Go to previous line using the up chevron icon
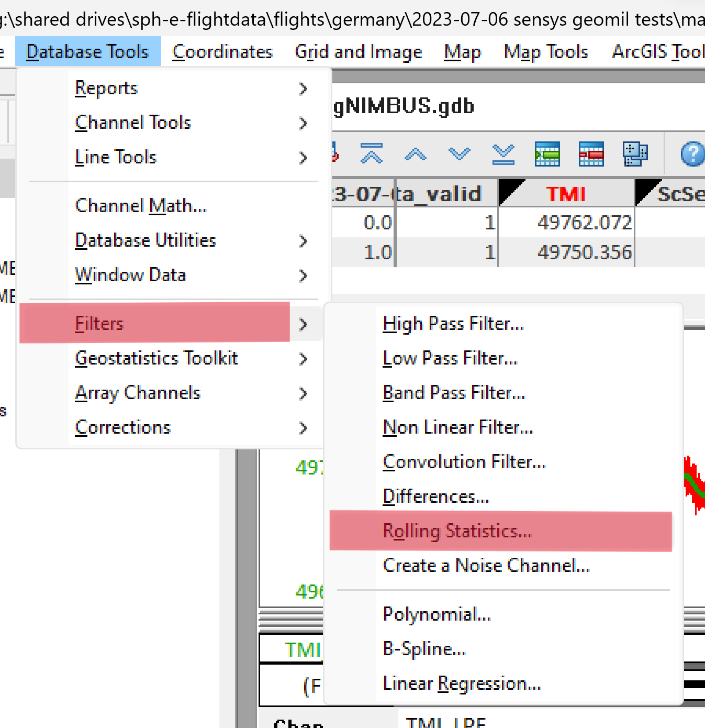Viewport: 705px width, 728px height. (415, 154)
